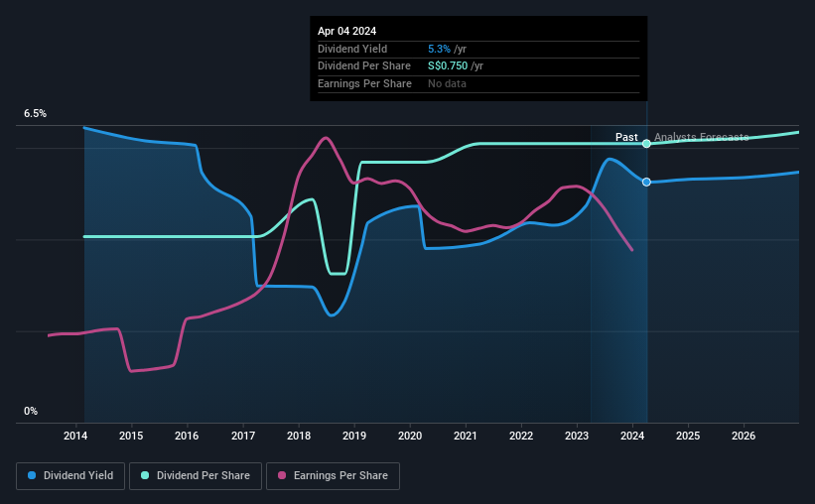Click the 2023 x-axis label
Screen dimensions: 815x504
[577, 436]
